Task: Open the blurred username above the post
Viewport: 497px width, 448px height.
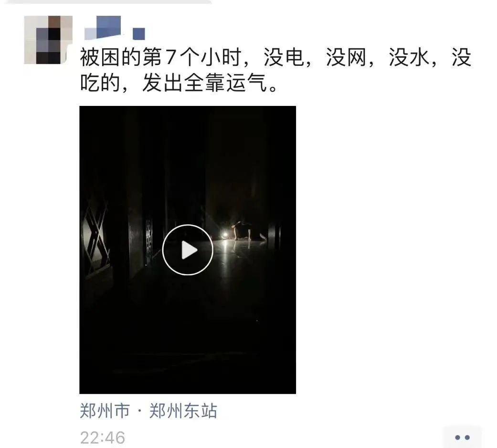Action: point(115,28)
